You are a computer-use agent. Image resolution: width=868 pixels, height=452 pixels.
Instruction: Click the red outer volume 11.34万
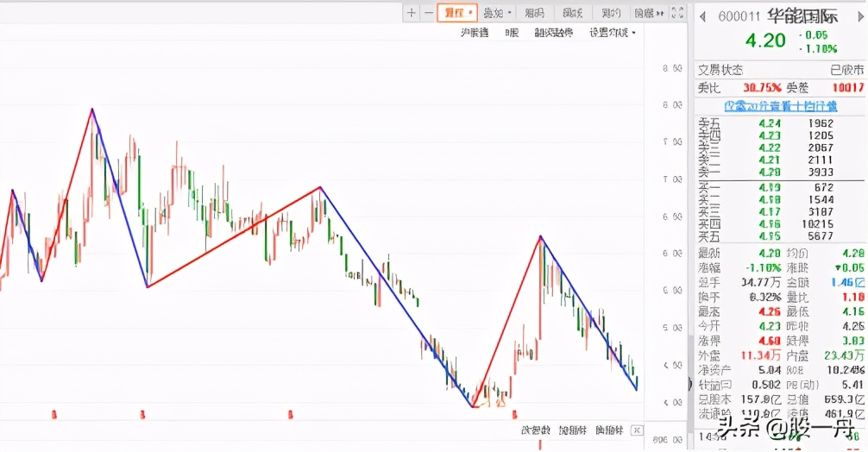[761, 355]
